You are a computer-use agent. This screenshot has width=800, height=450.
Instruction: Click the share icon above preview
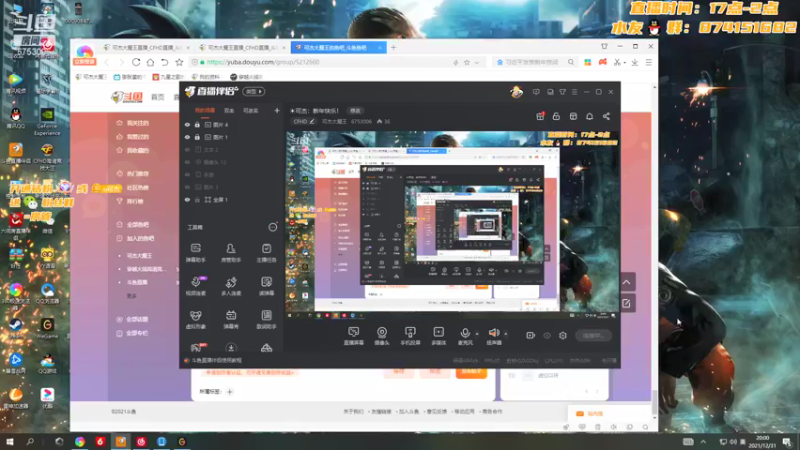coord(606,116)
